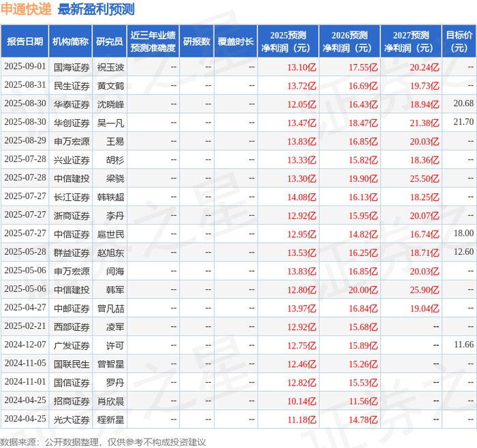Click the 12.60 target price
This screenshot has width=477, height=448.
point(463,252)
